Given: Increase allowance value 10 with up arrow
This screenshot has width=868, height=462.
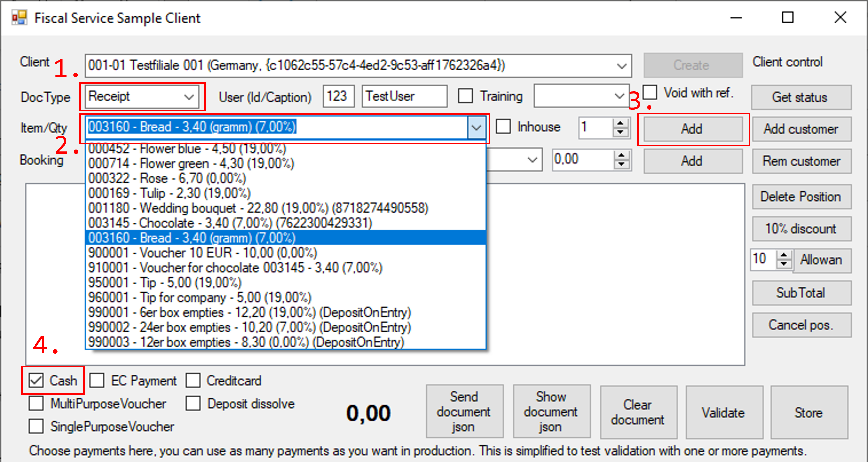Looking at the screenshot, I should pyautogui.click(x=784, y=255).
